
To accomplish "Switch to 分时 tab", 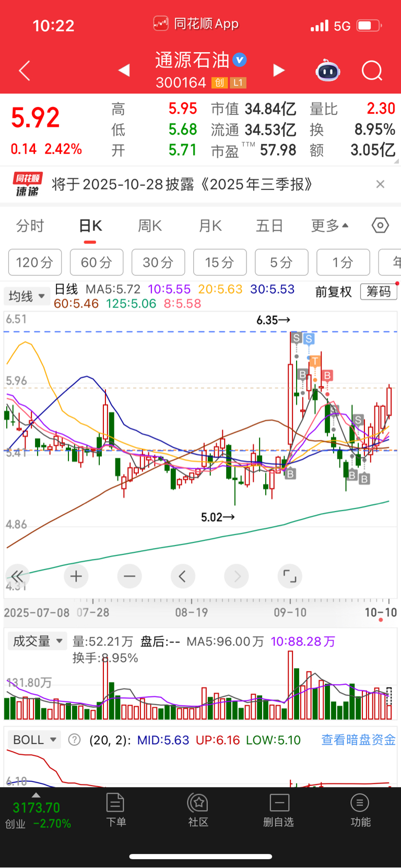I will pos(30,226).
